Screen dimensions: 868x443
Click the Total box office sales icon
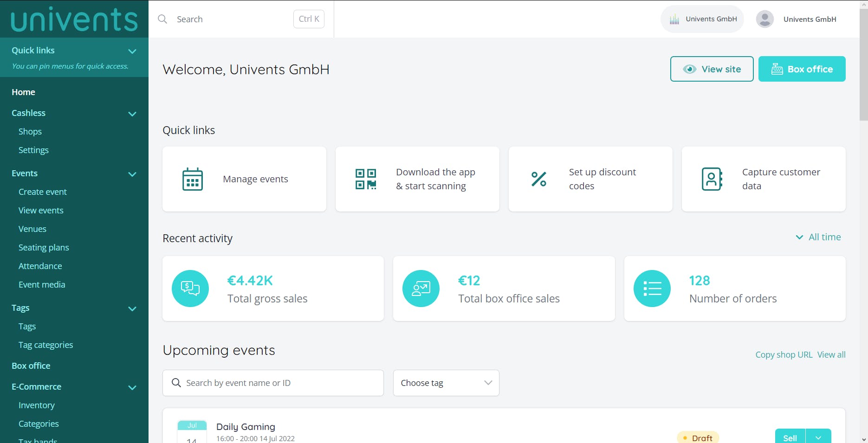coord(421,289)
